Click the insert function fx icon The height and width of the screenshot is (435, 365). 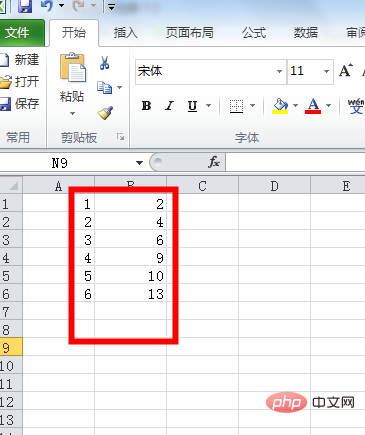pos(214,162)
